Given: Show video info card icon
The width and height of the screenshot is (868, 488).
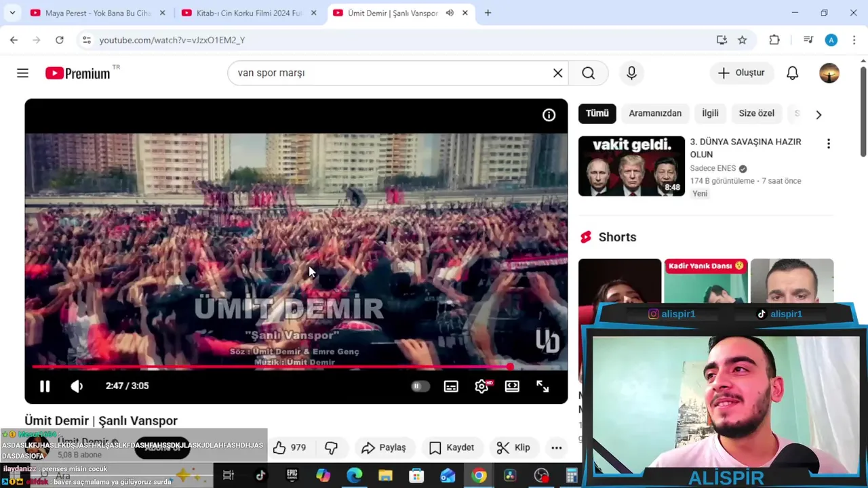Looking at the screenshot, I should coord(549,115).
